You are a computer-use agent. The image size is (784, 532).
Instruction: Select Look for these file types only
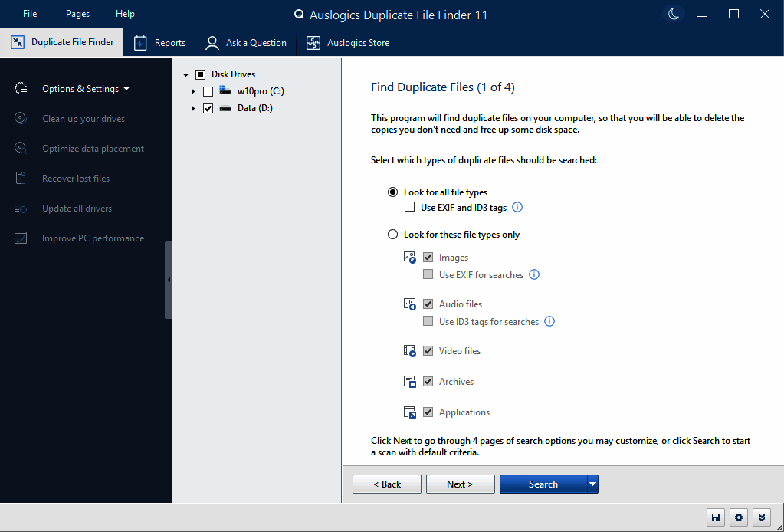point(393,235)
